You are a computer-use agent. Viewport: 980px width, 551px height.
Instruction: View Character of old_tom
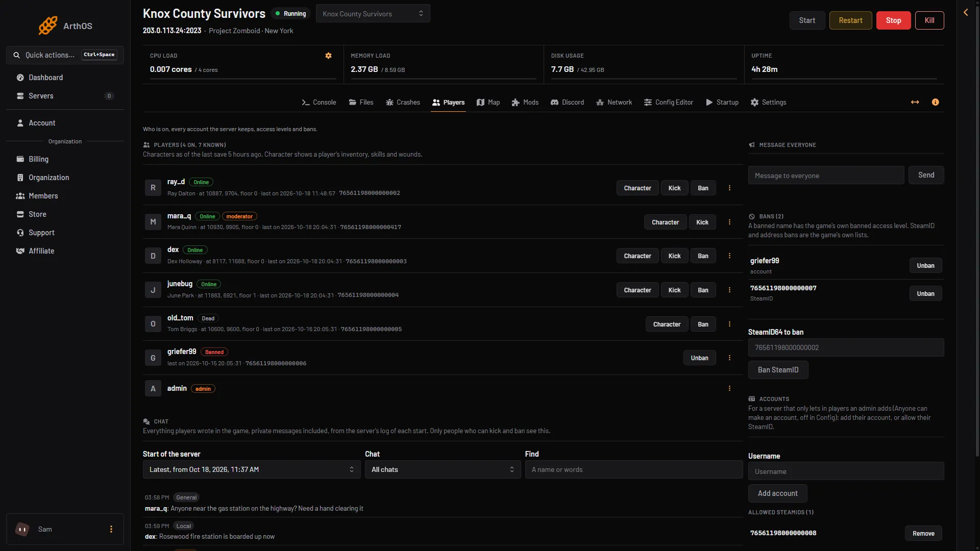coord(667,324)
